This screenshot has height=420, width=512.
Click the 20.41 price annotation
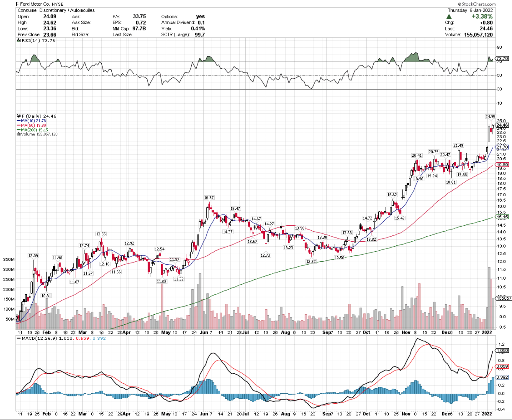click(417, 155)
